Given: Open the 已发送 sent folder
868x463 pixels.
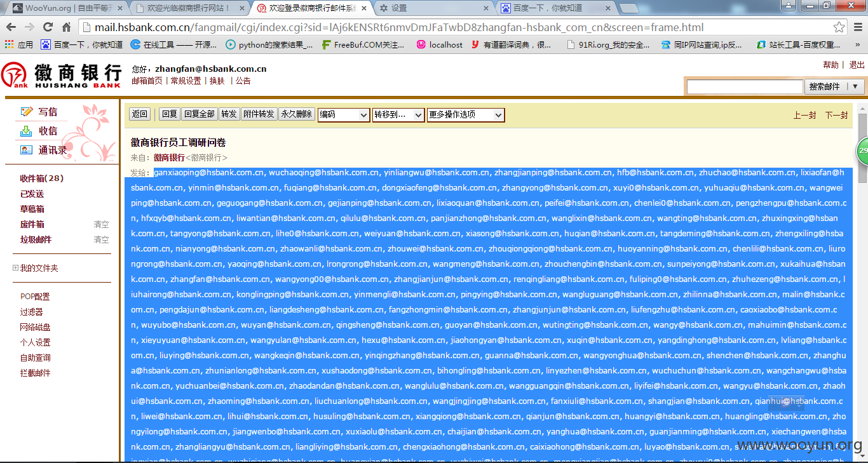Looking at the screenshot, I should (x=32, y=194).
